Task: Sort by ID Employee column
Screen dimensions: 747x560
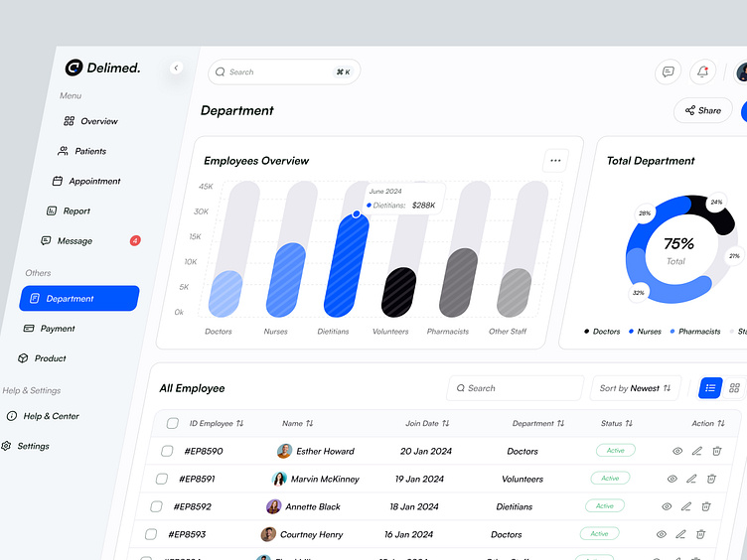Action: tap(217, 423)
